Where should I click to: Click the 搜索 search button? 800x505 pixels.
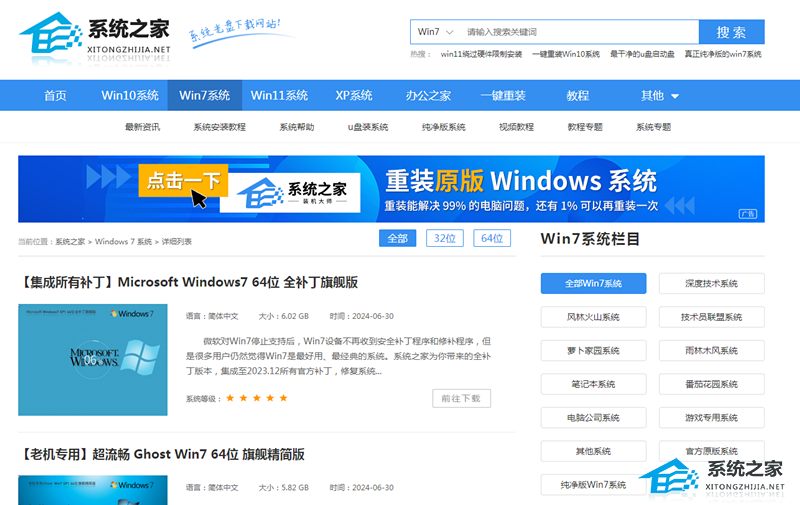point(731,32)
